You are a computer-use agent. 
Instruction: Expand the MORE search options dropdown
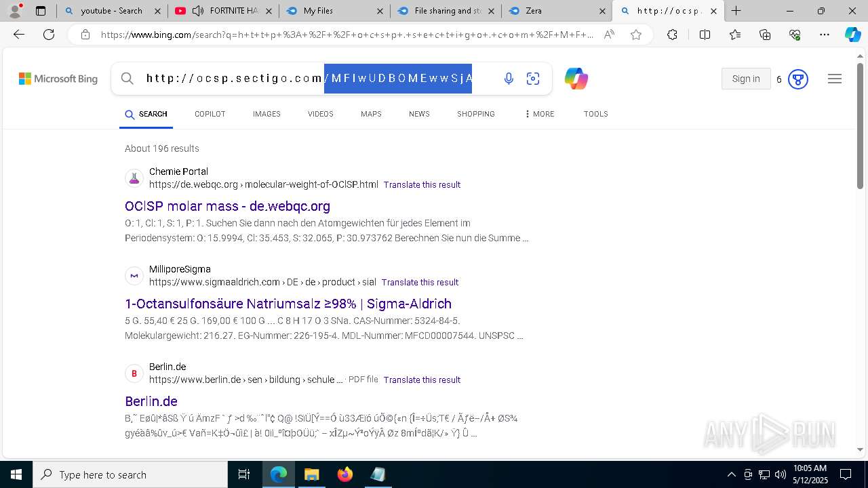540,114
